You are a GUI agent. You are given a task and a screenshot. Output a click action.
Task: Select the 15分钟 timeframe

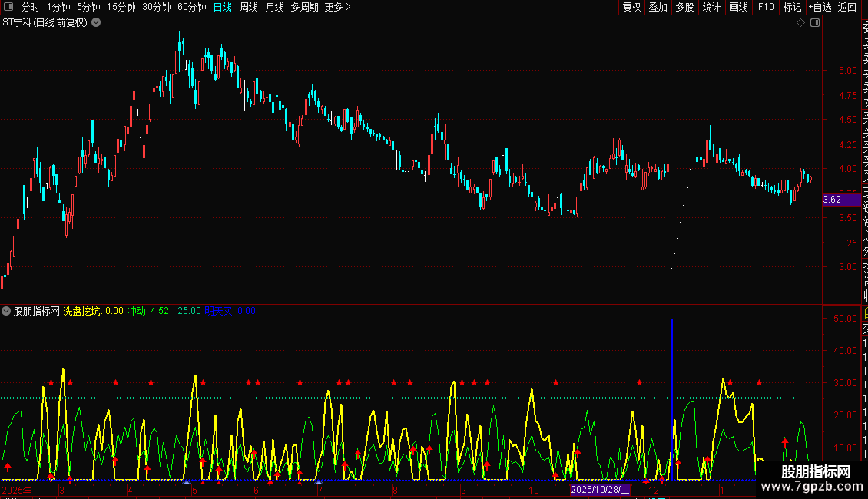(121, 7)
